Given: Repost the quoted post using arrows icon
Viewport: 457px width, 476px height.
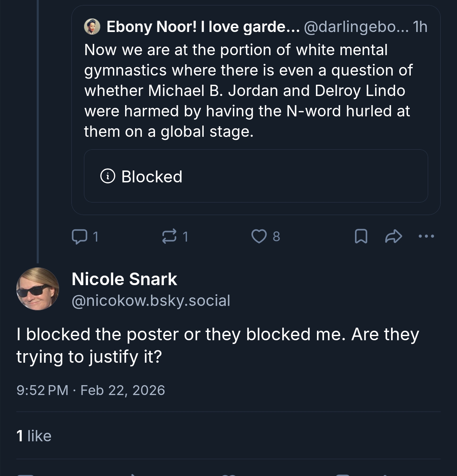Looking at the screenshot, I should pos(169,236).
